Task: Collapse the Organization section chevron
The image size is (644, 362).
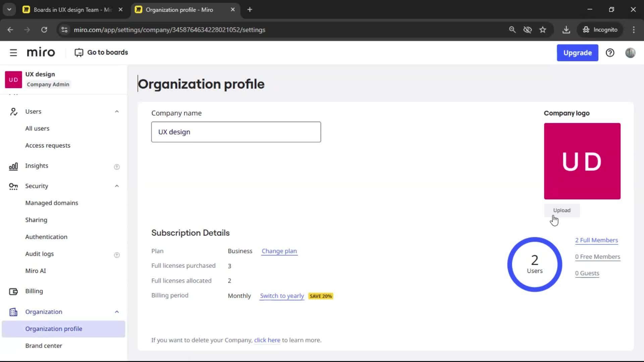Action: pyautogui.click(x=117, y=312)
